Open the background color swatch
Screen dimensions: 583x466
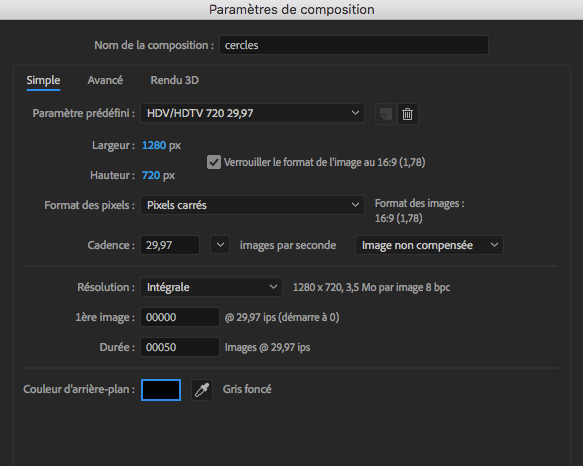click(161, 390)
